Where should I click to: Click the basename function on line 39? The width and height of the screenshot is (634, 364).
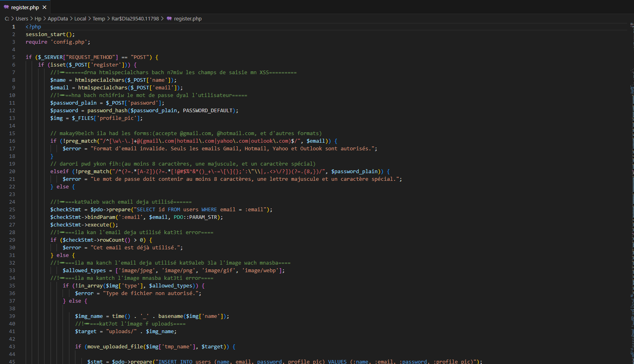[170, 316]
